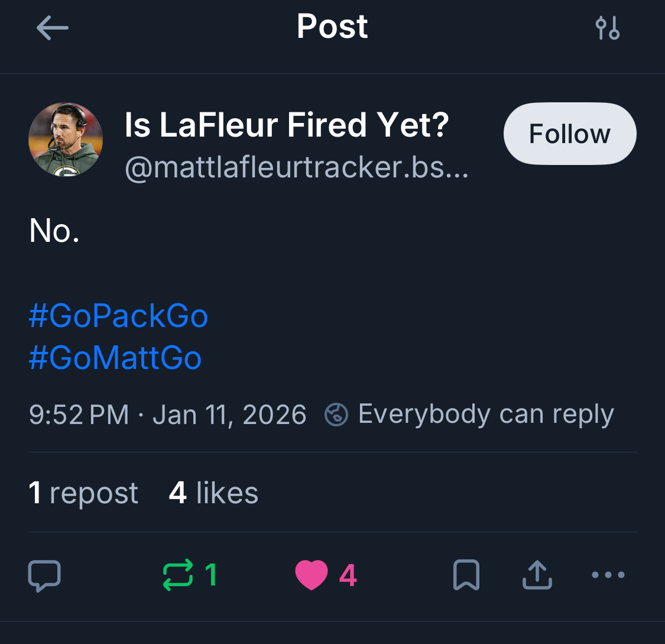Open the #GoPackGo hashtag
This screenshot has height=644, width=665.
118,316
